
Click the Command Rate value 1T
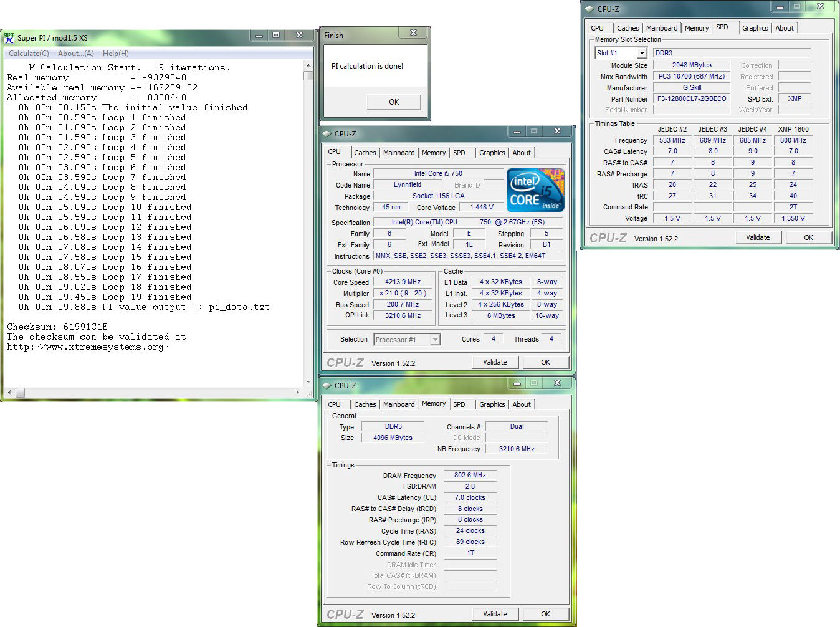point(470,553)
